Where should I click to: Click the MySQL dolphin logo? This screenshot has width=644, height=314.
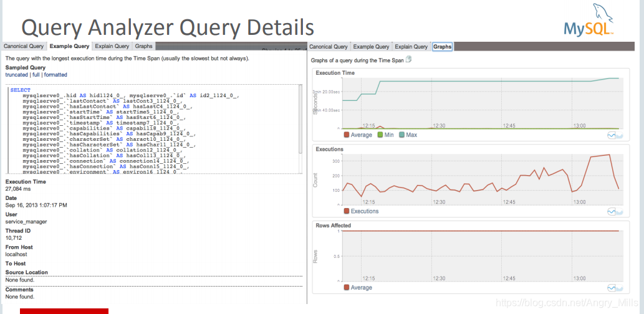[x=590, y=20]
